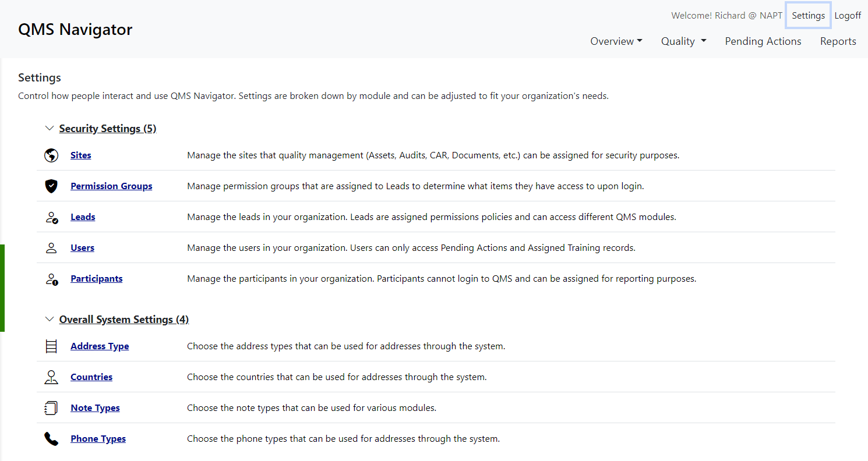
Task: Open the Permission Groups link
Action: click(111, 186)
